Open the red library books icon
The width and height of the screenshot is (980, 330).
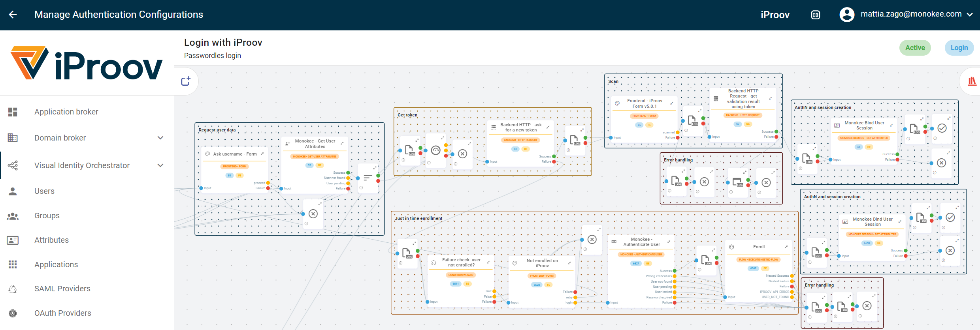(x=972, y=81)
